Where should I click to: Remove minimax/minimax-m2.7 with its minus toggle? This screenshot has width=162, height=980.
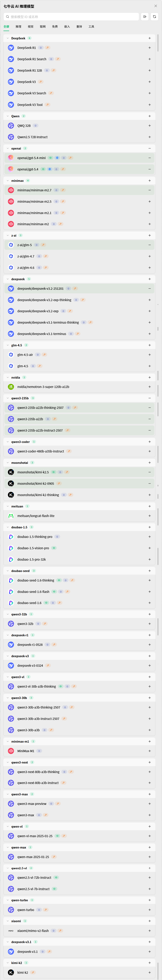pyautogui.click(x=149, y=190)
